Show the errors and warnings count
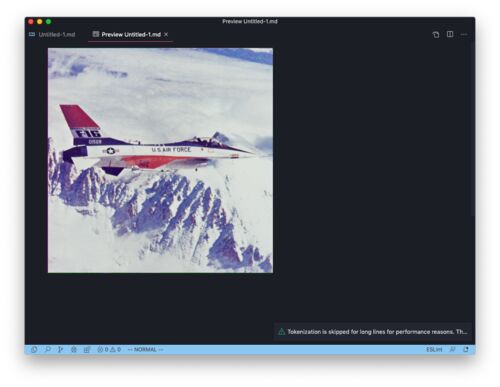Image resolution: width=500 pixels, height=387 pixels. tap(109, 350)
